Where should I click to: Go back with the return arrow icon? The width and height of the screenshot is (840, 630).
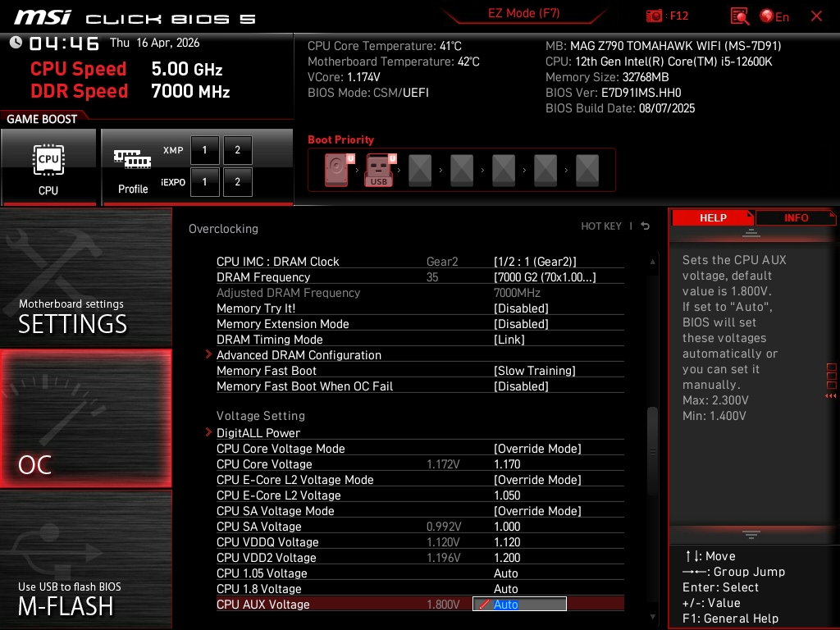coord(646,226)
